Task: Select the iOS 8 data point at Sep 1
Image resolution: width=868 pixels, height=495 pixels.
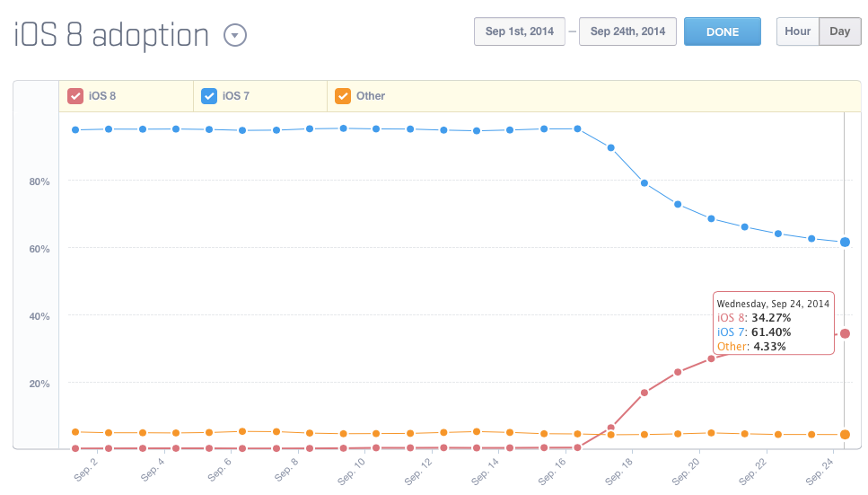Action: point(75,448)
